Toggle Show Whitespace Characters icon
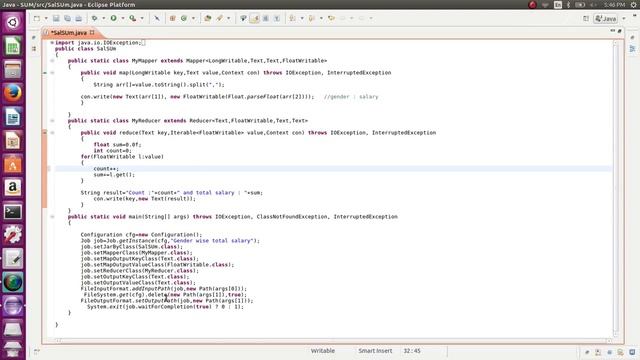Image resolution: width=640 pixels, height=360 pixels. 277,18
